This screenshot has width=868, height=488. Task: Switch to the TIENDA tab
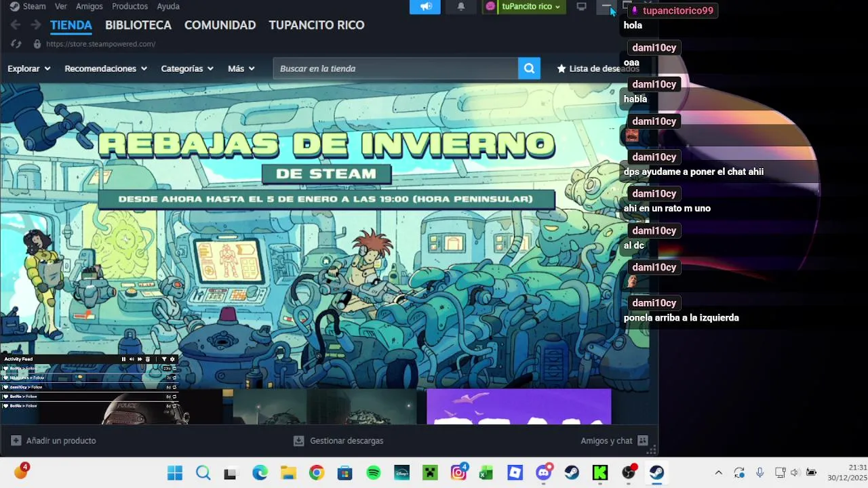71,25
